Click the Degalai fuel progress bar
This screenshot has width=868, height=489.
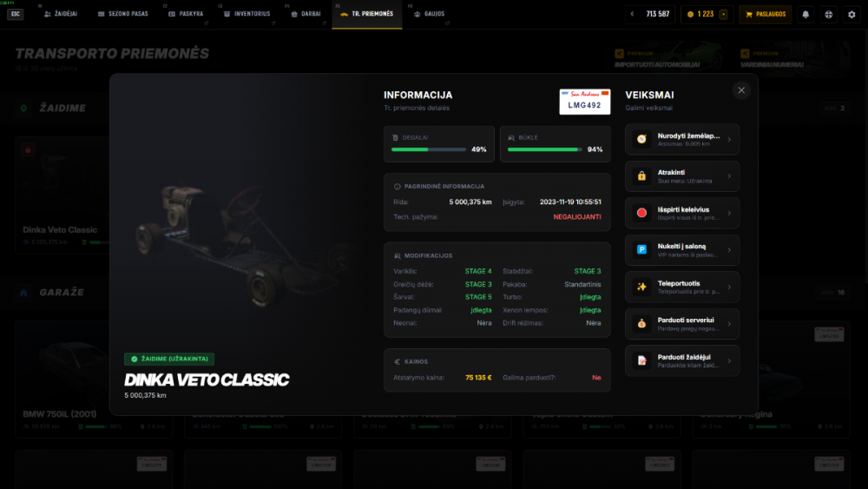pyautogui.click(x=429, y=149)
